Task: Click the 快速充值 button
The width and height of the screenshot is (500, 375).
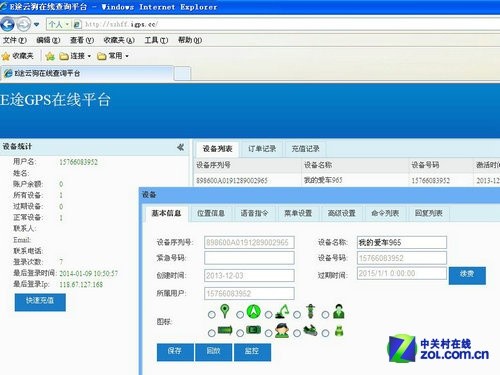Action: [x=40, y=302]
